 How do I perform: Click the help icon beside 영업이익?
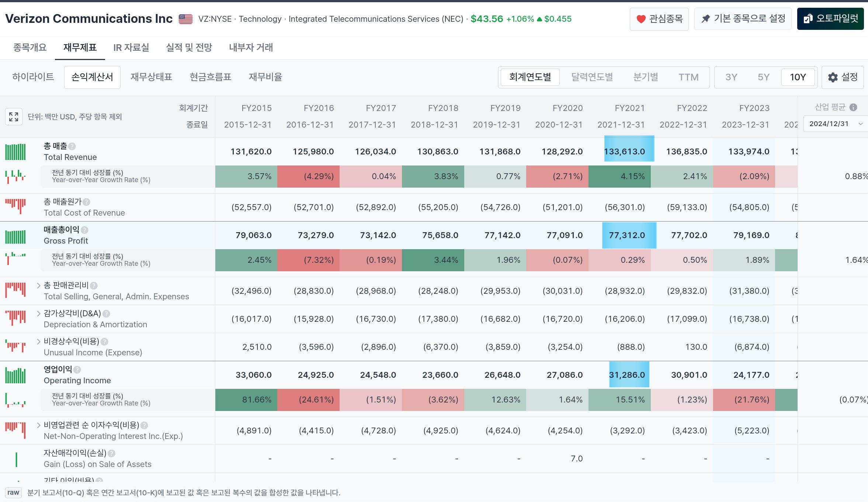tap(77, 370)
